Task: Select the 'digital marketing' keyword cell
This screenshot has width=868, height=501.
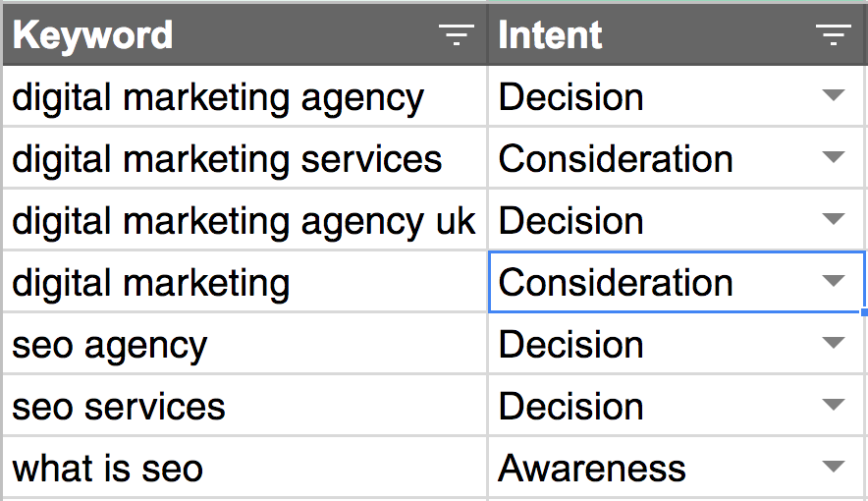Action: pos(151,283)
